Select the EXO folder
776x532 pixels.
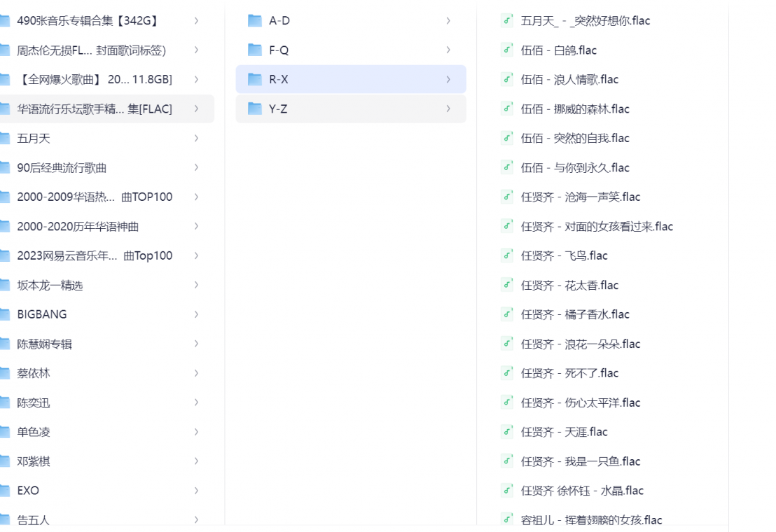coord(28,491)
